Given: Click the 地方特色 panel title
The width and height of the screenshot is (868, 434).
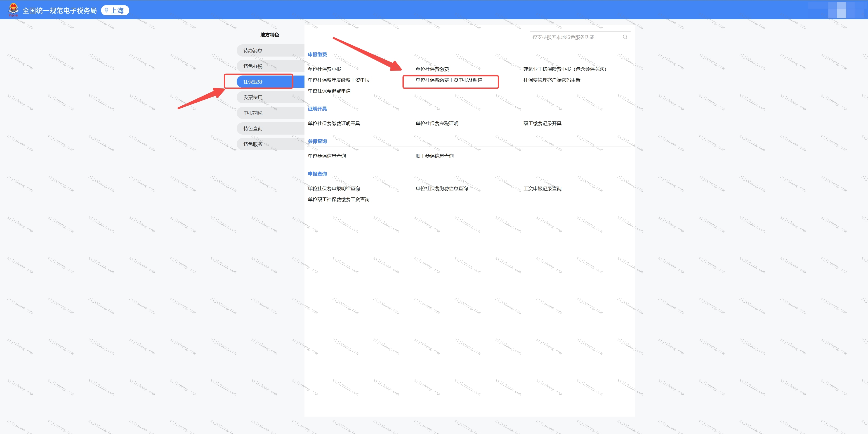Looking at the screenshot, I should 270,35.
